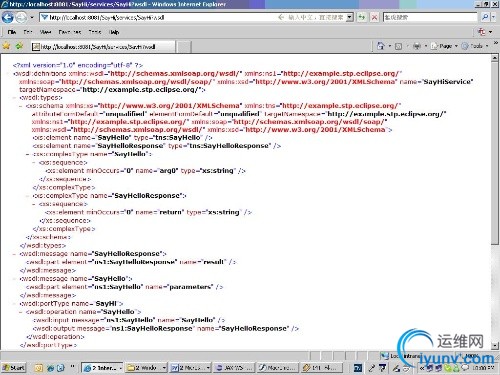Switch to the JAX-WS taskbar button
This screenshot has width=500, height=375.
[x=234, y=368]
